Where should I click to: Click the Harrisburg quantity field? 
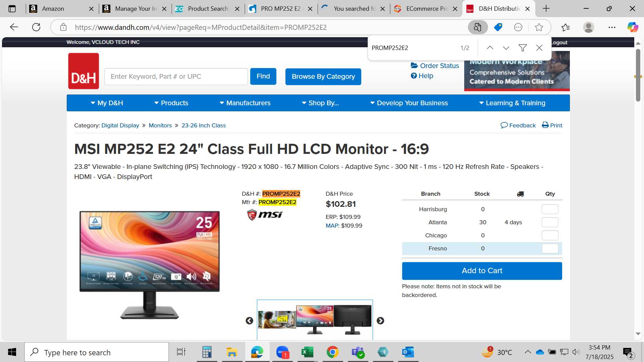pyautogui.click(x=550, y=209)
